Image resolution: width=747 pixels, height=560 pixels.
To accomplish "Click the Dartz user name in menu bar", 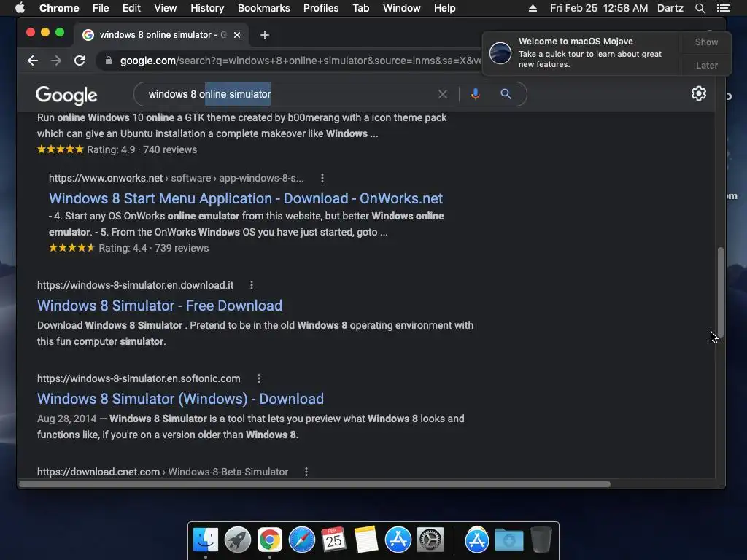I will 670,8.
